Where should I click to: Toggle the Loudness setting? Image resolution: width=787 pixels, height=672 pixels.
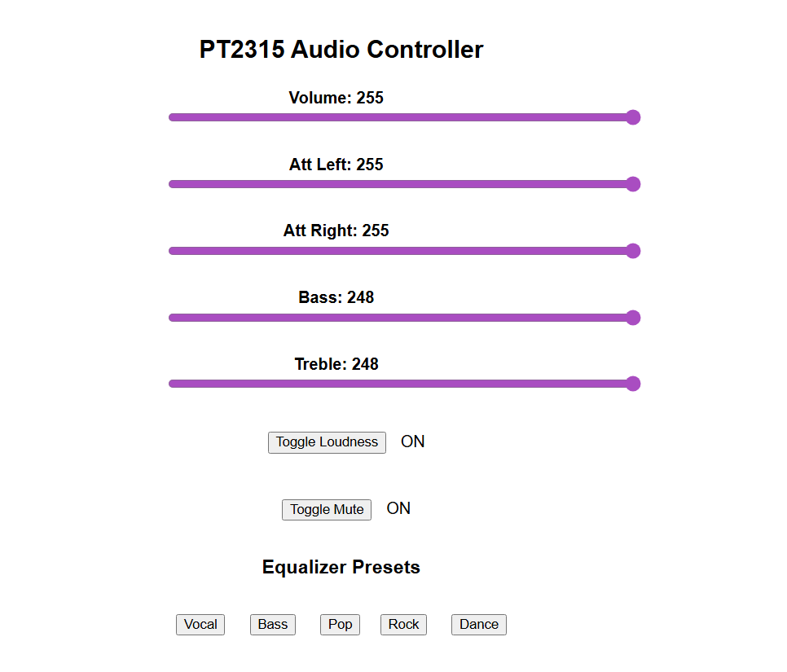pyautogui.click(x=327, y=442)
